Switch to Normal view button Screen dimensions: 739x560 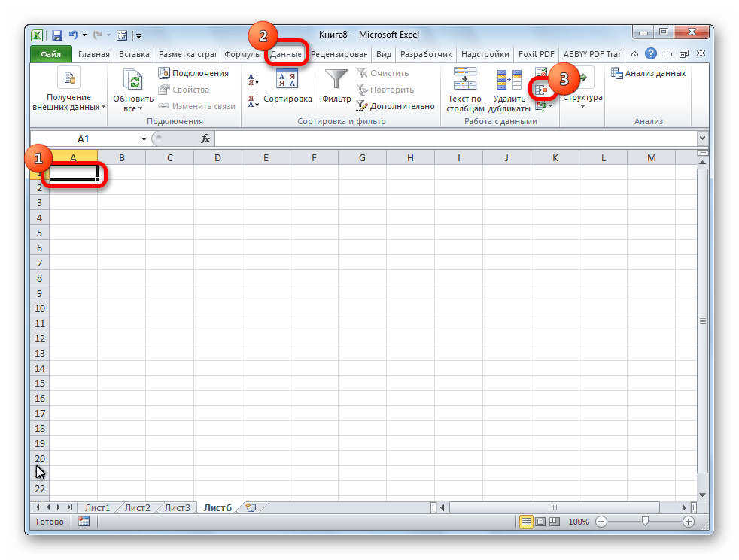point(526,522)
